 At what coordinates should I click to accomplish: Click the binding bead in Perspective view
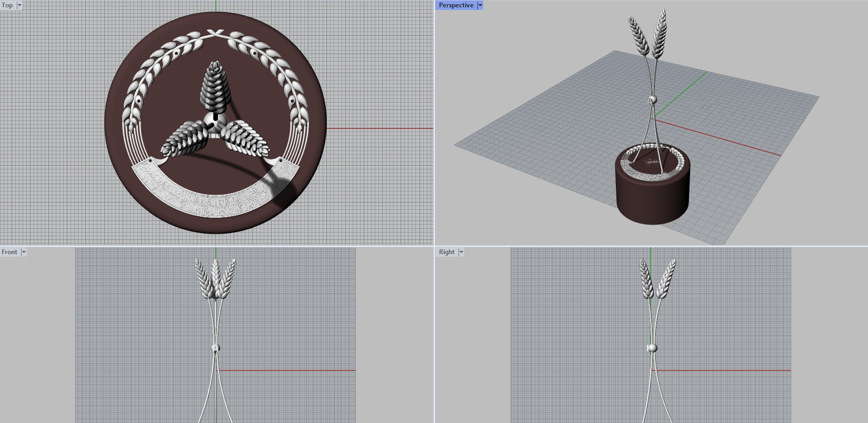coord(653,100)
